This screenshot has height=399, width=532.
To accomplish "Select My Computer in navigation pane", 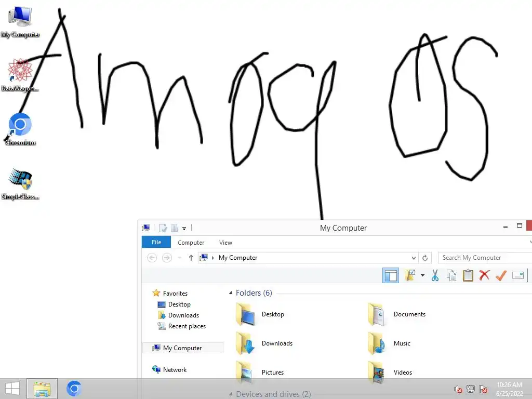I will 182,348.
